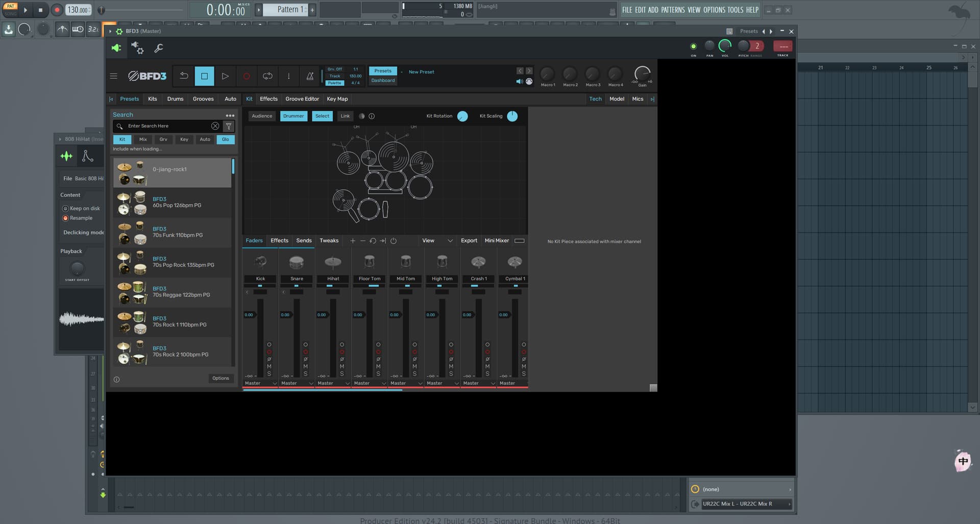Click the BFD3 undo arrow icon

click(x=184, y=76)
